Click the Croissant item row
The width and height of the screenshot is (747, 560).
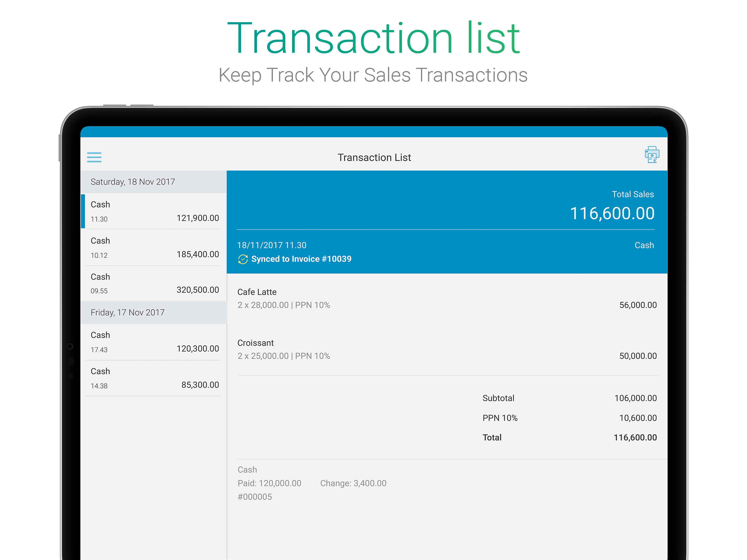tap(447, 349)
